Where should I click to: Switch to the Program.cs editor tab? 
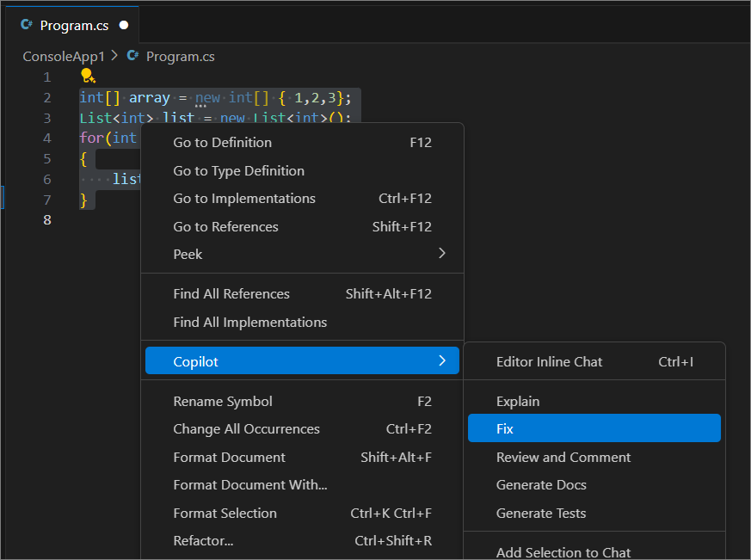pos(74,25)
